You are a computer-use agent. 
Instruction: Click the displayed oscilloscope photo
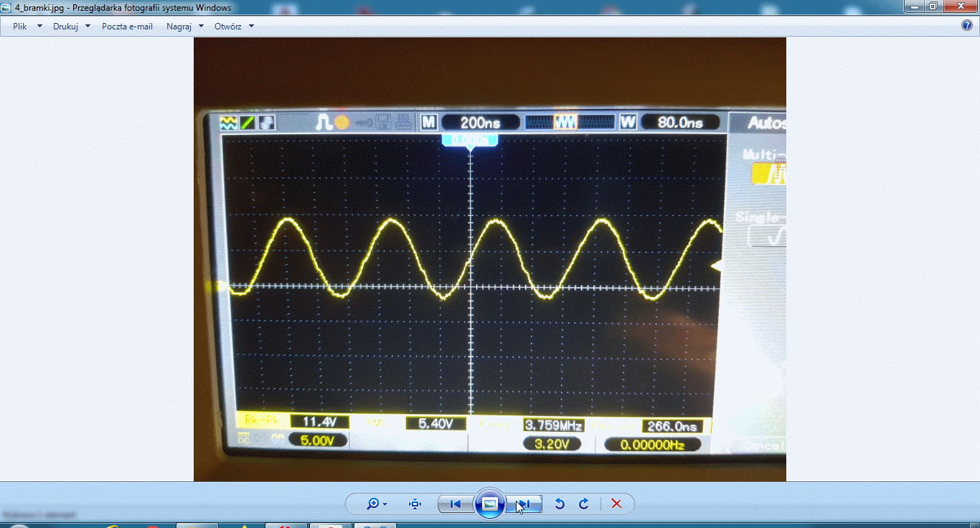point(489,259)
